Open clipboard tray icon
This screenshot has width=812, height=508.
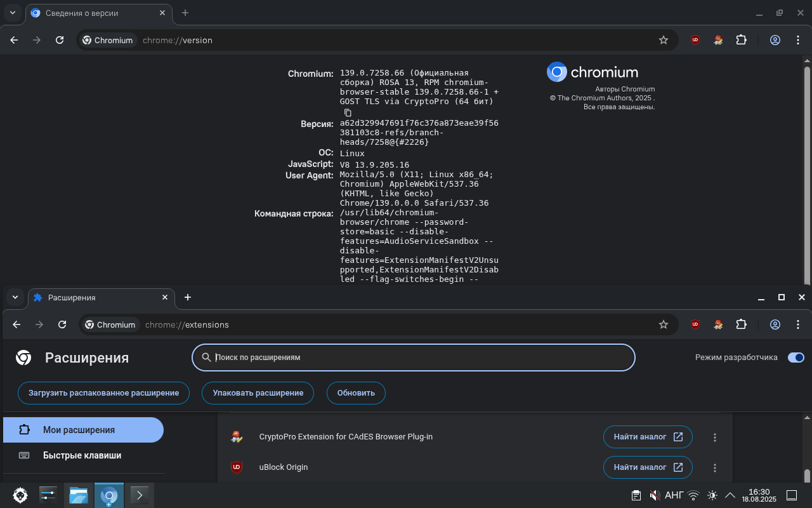point(636,495)
